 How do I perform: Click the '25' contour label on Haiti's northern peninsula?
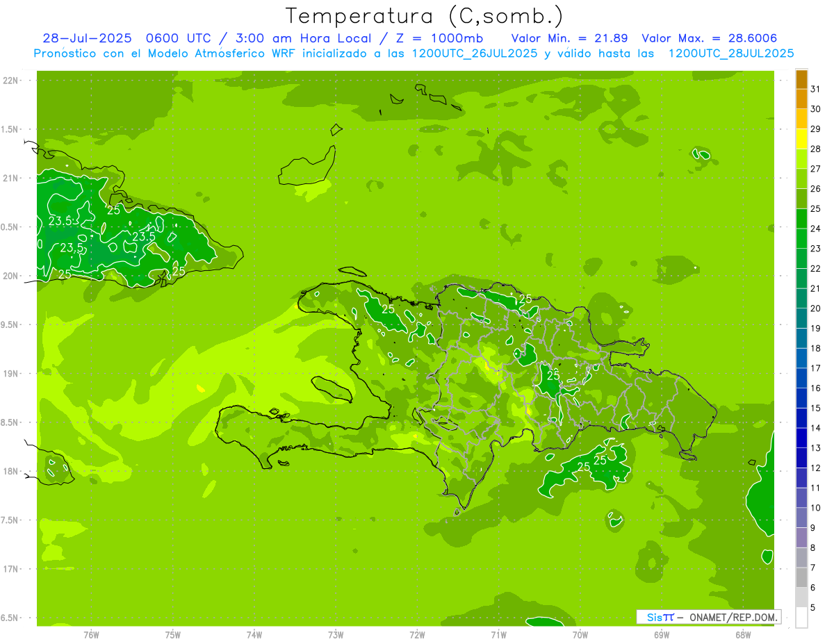coord(388,309)
